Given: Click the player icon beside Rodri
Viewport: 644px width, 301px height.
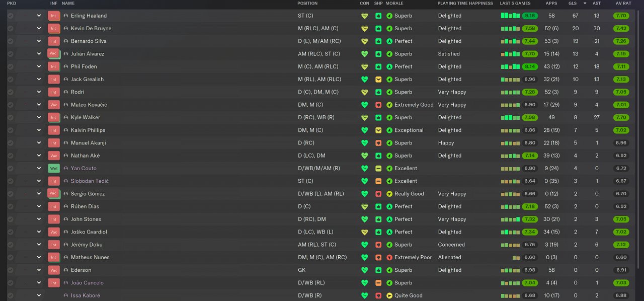Looking at the screenshot, I should point(66,92).
